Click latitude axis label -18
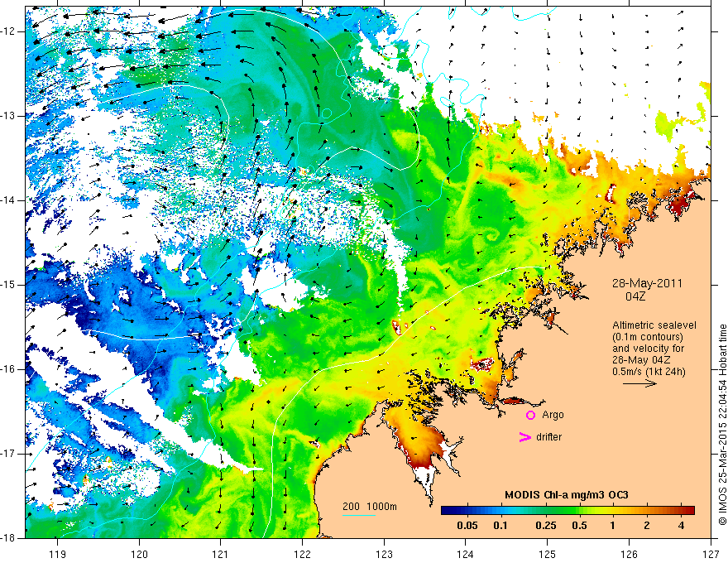 (9, 538)
